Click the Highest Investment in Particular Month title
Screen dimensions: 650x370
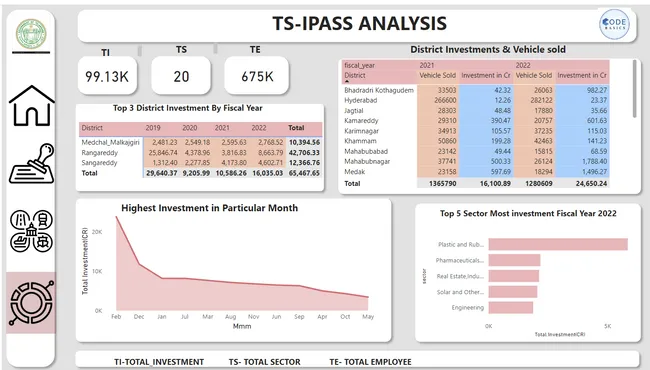209,208
